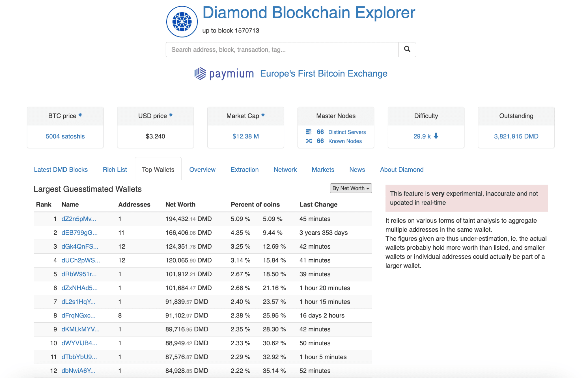Click the Distinct Servers stack icon
Image resolution: width=588 pixels, height=378 pixels.
pyautogui.click(x=309, y=132)
